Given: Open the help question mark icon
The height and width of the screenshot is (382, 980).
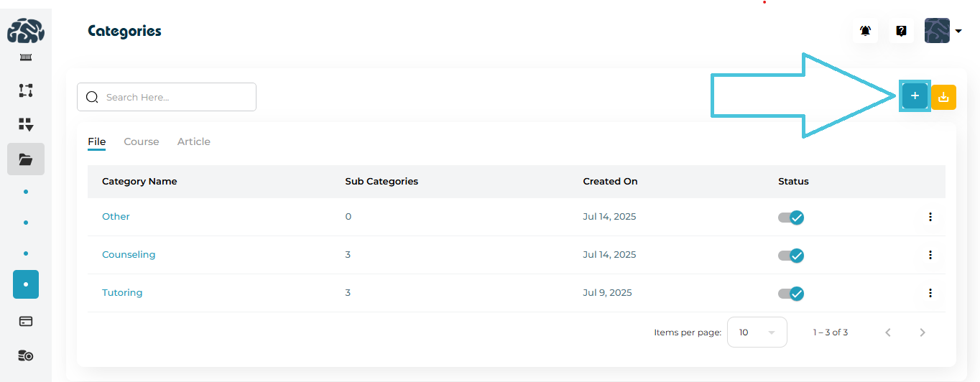Looking at the screenshot, I should pyautogui.click(x=901, y=31).
